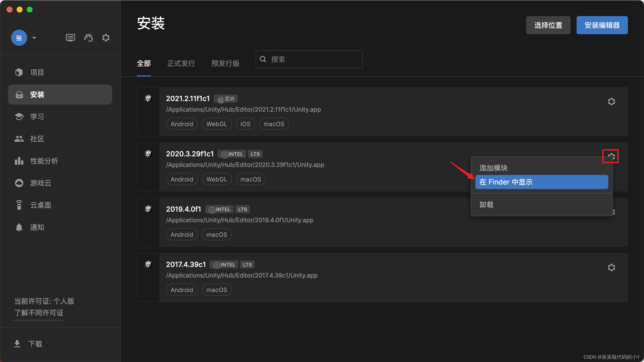Screen dimensions: 644x362
Task: Click the INTEL badge on 2017.4.39c1
Action: point(224,265)
